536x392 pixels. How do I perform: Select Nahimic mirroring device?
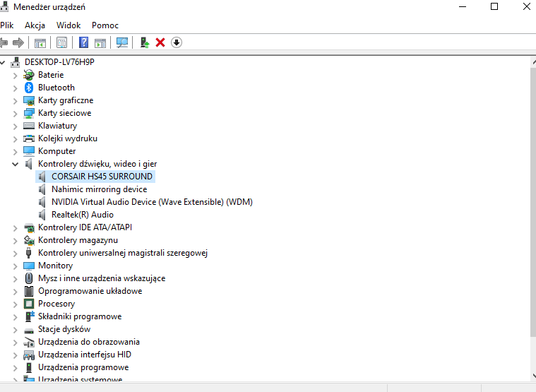(x=99, y=189)
